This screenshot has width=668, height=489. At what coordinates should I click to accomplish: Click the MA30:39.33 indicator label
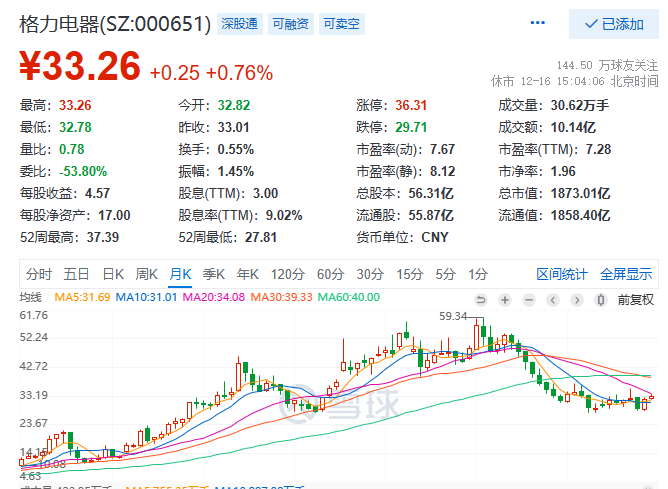[281, 297]
